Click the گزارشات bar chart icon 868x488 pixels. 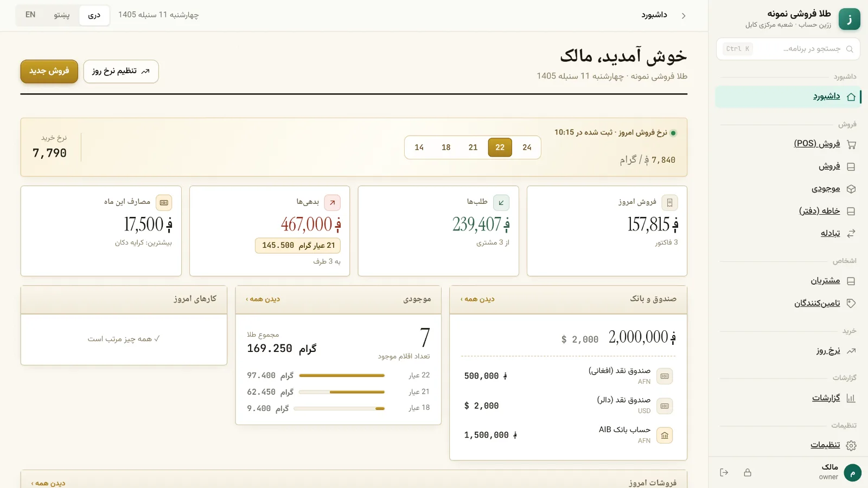[x=851, y=398]
